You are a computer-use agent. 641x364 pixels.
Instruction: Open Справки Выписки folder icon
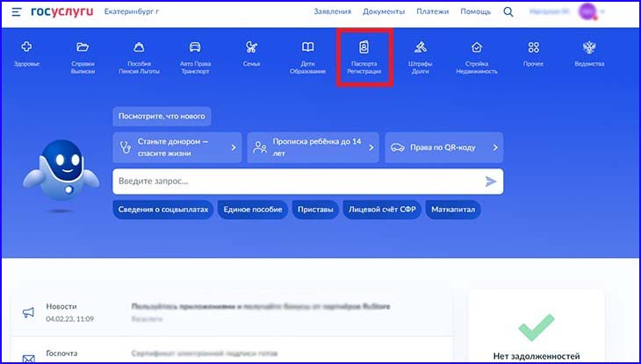83,47
